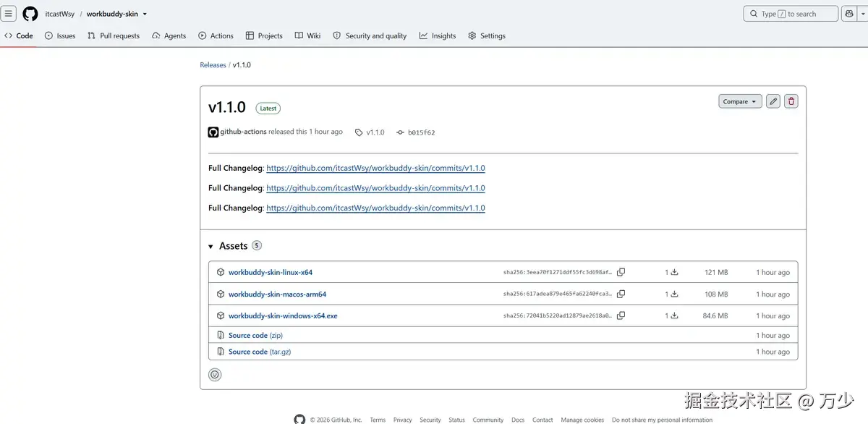Click the zip file icon beside Source code (zip)
The image size is (868, 424).
[221, 335]
